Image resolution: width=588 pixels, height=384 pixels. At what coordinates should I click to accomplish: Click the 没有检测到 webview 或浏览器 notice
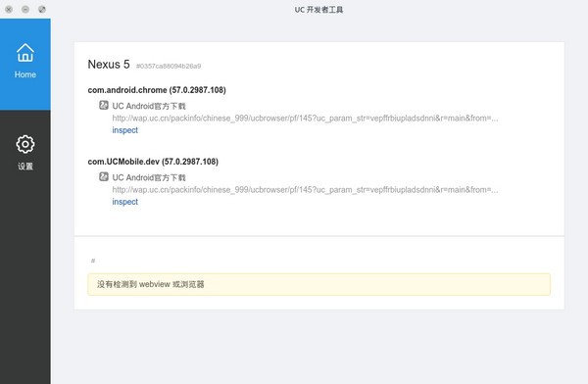(318, 284)
